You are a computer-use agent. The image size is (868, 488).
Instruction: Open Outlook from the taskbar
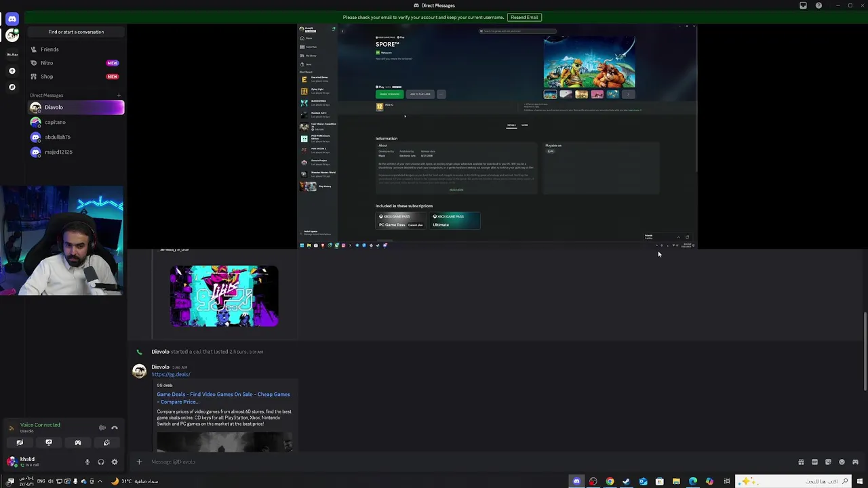643,482
